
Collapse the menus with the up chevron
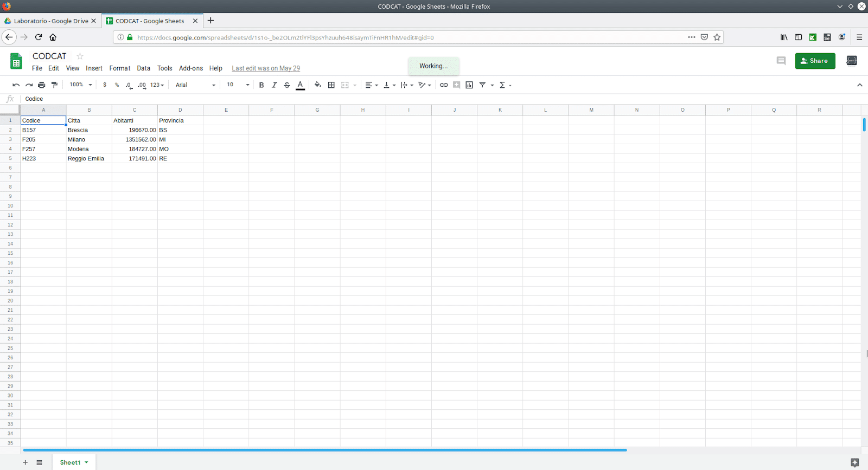click(x=859, y=85)
